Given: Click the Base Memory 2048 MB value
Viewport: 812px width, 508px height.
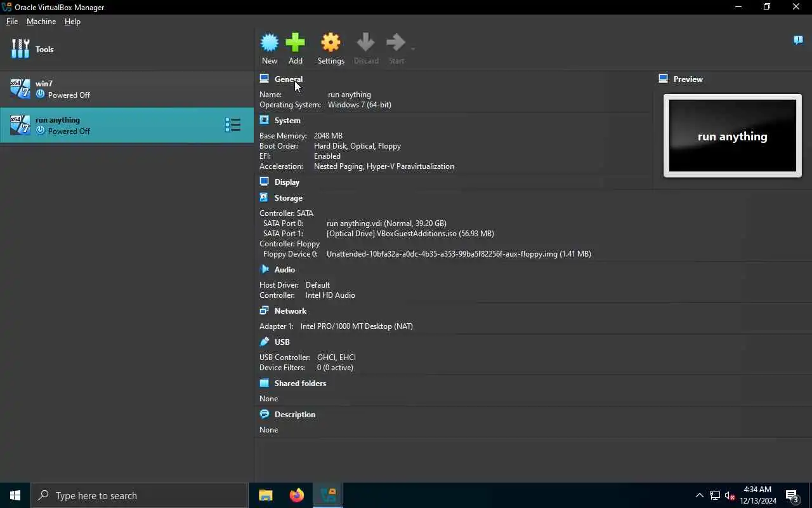Looking at the screenshot, I should point(328,136).
